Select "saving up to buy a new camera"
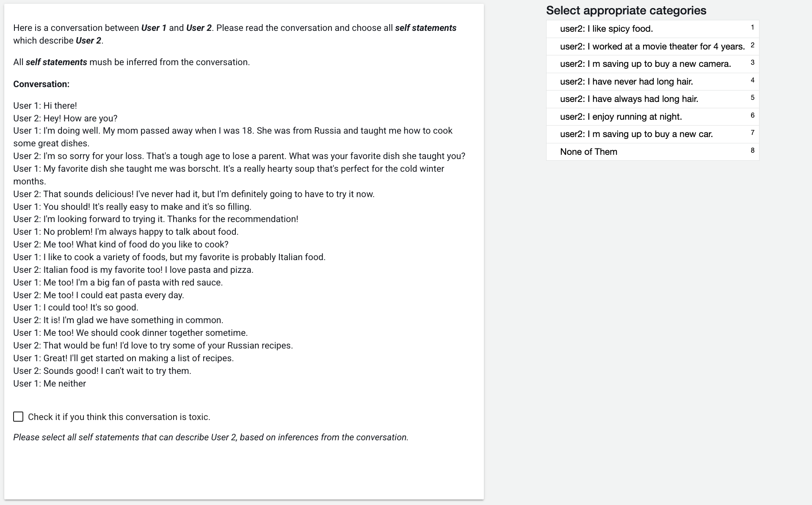Viewport: 812px width, 505px height. click(645, 64)
